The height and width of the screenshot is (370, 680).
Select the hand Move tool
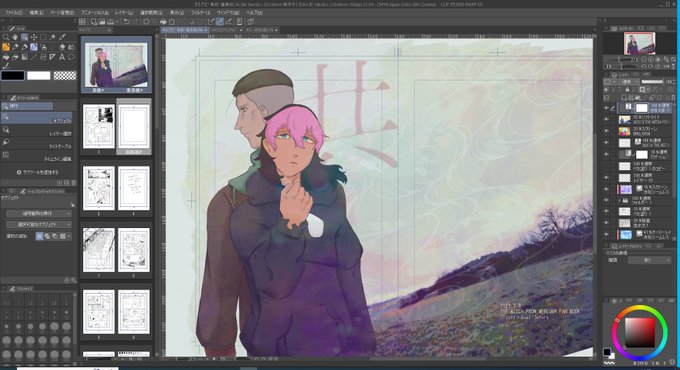[x=15, y=37]
